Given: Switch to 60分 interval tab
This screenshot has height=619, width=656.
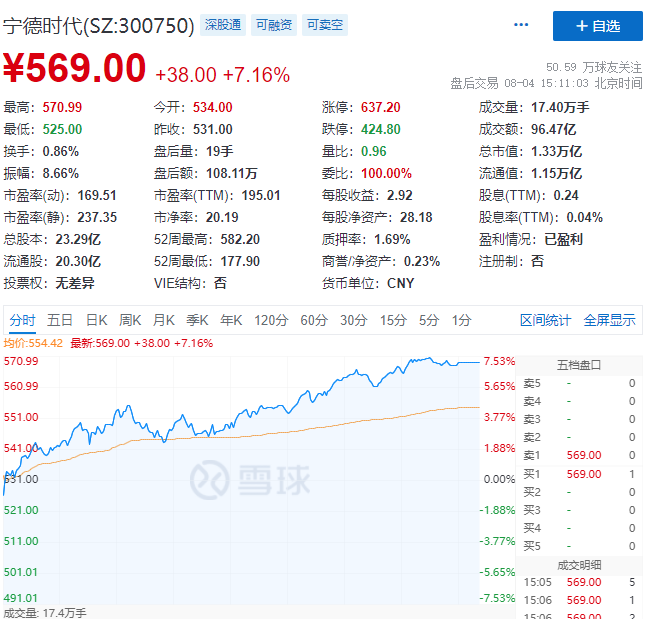Looking at the screenshot, I should [314, 320].
